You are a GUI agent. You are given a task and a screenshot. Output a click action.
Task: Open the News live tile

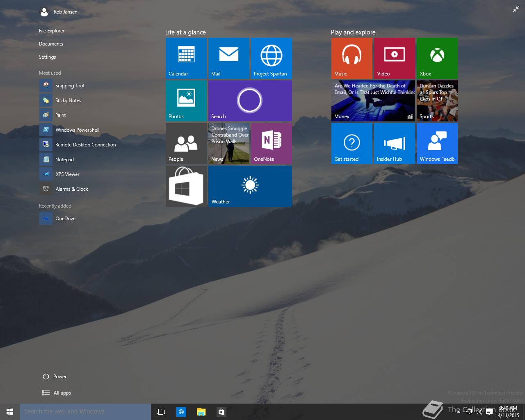pyautogui.click(x=228, y=144)
